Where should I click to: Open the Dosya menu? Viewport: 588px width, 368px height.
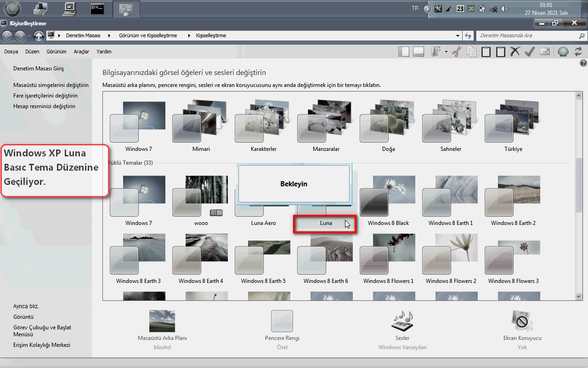pyautogui.click(x=11, y=52)
